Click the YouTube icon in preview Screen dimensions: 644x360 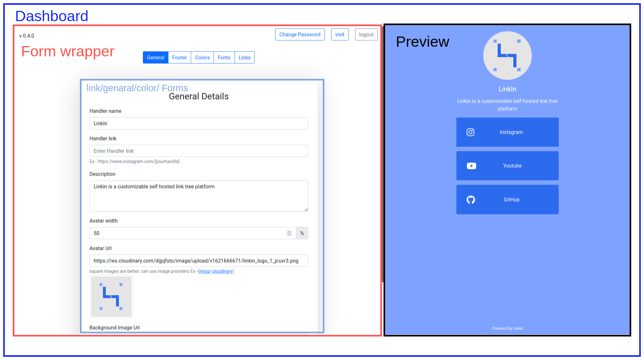tap(471, 166)
